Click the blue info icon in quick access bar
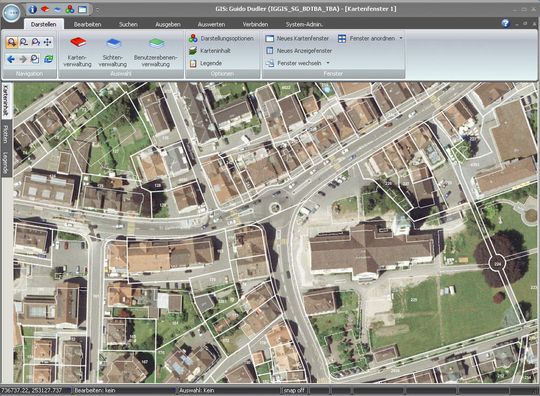The height and width of the screenshot is (396, 540). [x=32, y=9]
